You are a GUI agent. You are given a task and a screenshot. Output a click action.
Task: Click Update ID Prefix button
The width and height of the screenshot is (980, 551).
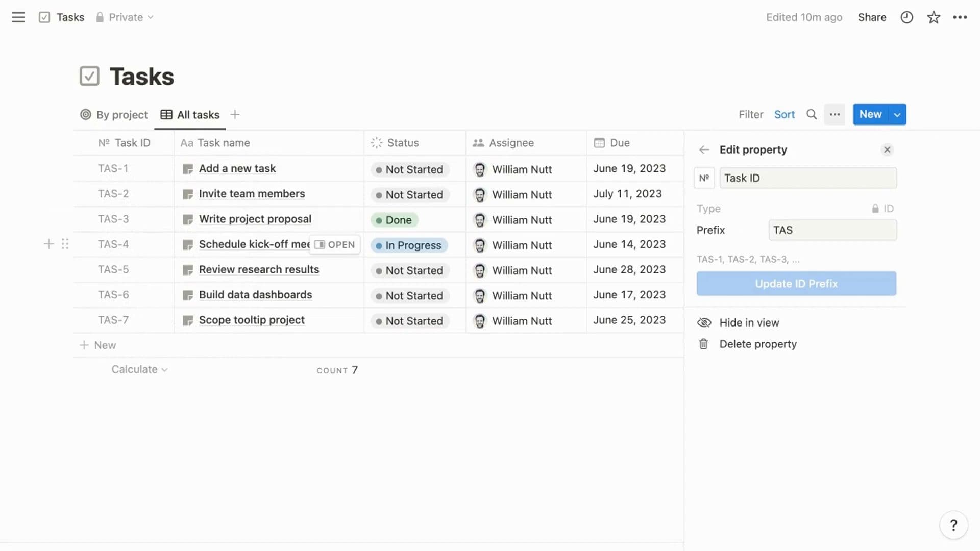pyautogui.click(x=796, y=284)
